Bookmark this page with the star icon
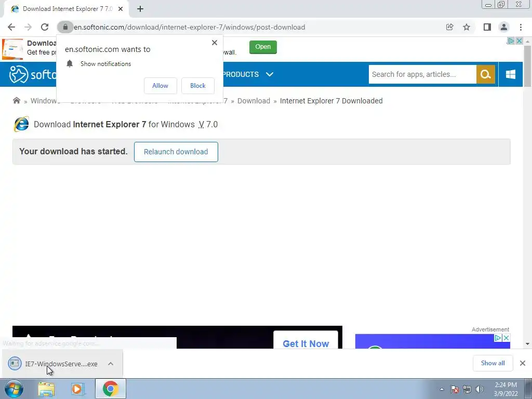Viewport: 532px width, 399px height. click(467, 27)
